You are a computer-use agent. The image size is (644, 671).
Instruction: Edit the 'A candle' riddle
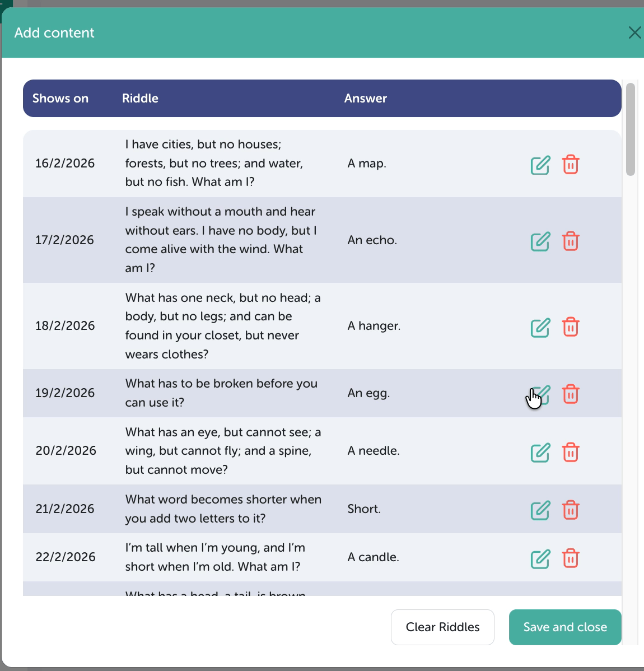540,559
